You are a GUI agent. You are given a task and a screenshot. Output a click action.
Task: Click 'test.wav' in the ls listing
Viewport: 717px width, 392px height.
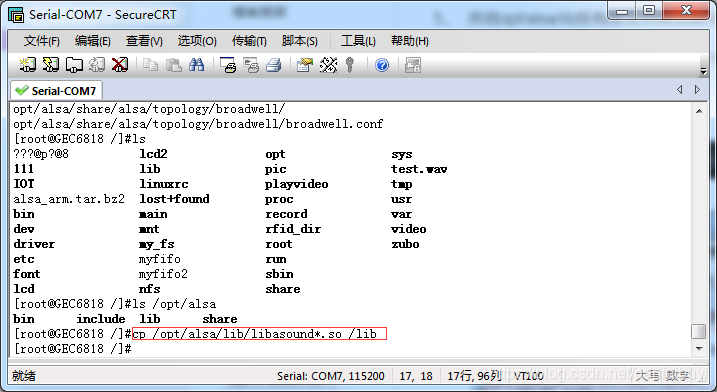coord(419,169)
